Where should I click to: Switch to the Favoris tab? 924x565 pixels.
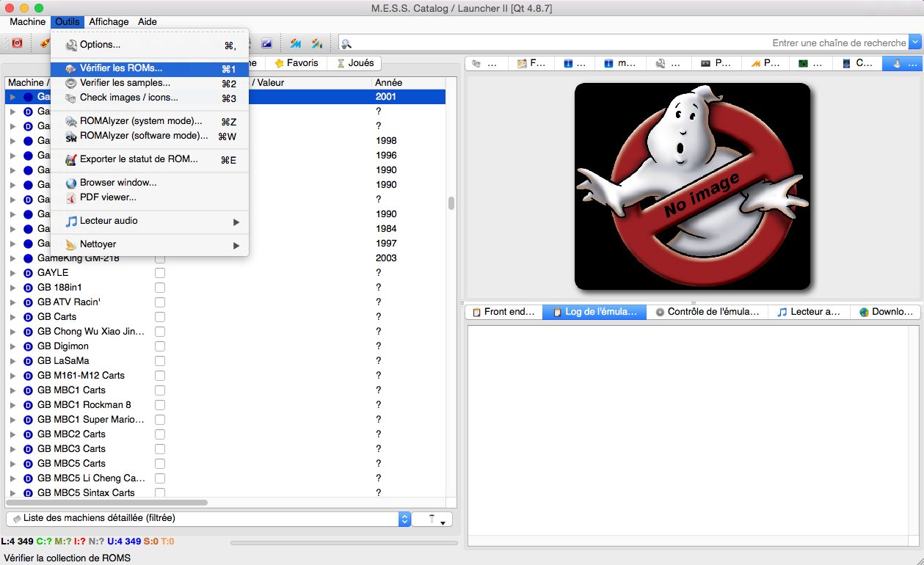point(297,63)
